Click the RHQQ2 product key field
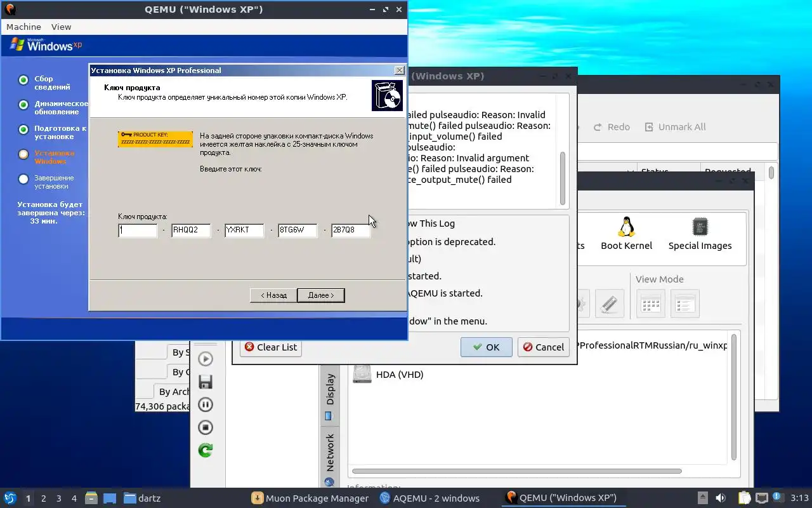 [x=191, y=231]
